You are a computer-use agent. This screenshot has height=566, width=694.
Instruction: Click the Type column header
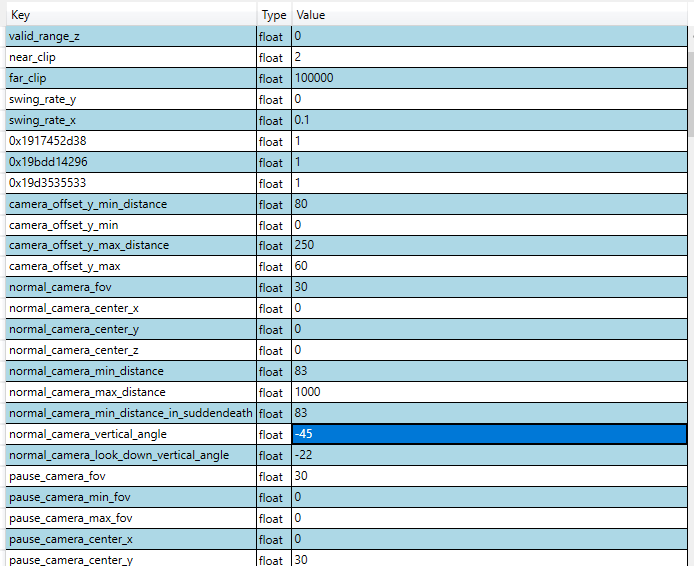[274, 15]
